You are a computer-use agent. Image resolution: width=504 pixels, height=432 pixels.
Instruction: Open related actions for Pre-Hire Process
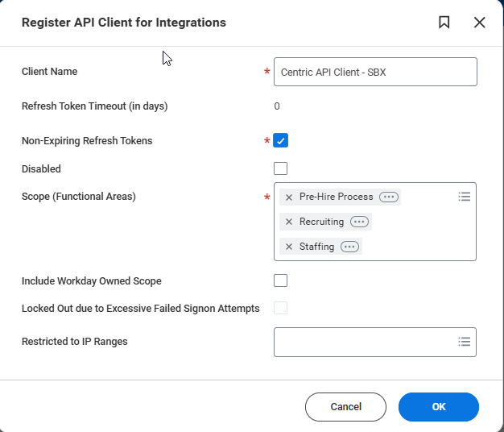(x=389, y=197)
